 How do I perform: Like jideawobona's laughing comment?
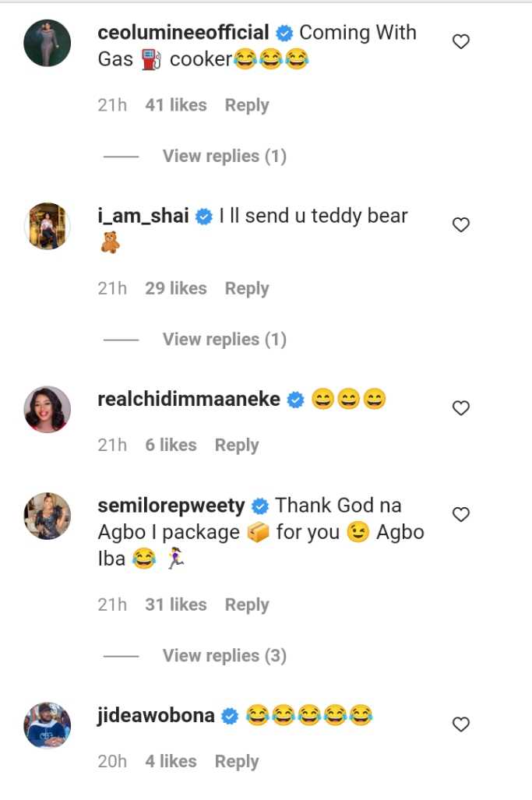click(x=461, y=724)
